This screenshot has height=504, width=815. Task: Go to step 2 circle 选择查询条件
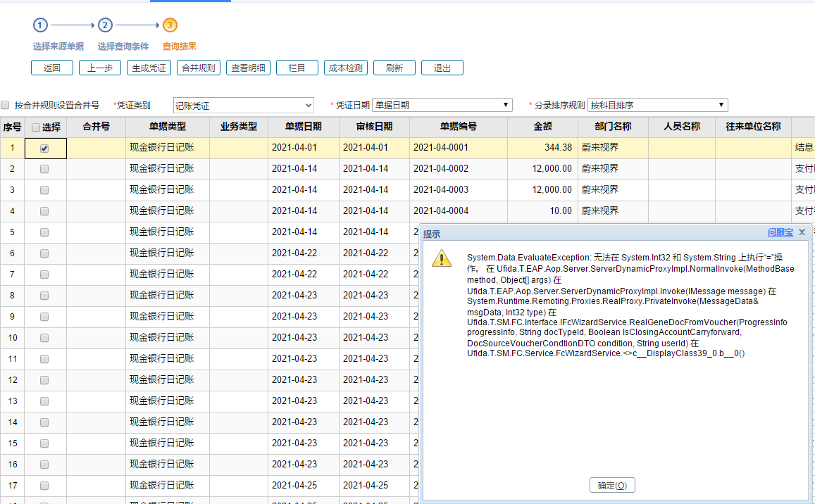(105, 25)
